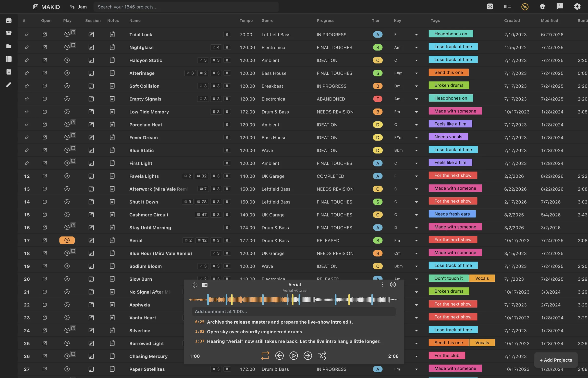Sort by the Genre column header
588x378 pixels.
tap(267, 21)
